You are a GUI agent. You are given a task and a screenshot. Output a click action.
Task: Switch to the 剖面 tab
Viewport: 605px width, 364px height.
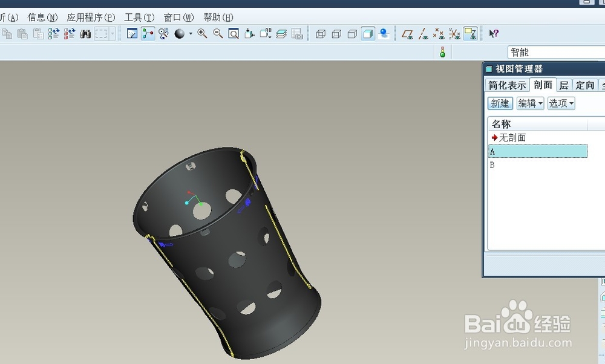point(543,85)
